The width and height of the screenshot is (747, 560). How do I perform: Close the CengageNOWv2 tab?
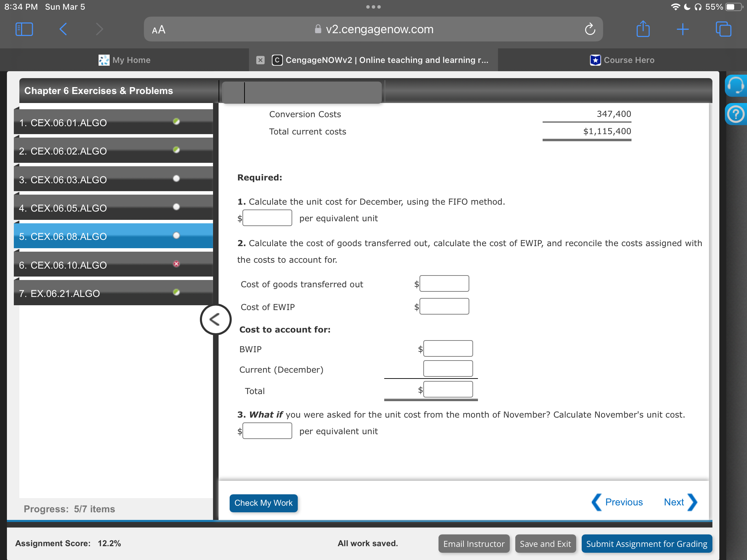tap(260, 60)
